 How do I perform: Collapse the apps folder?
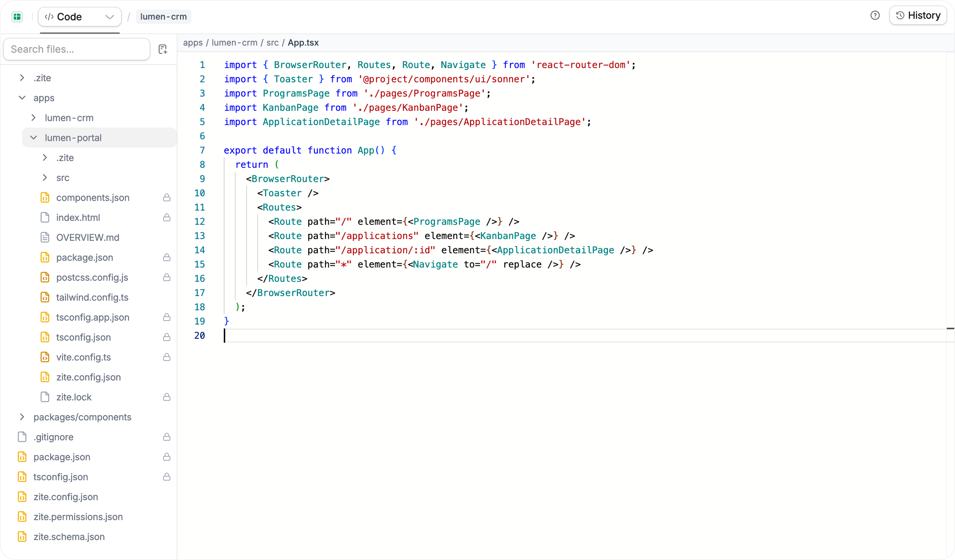point(22,98)
